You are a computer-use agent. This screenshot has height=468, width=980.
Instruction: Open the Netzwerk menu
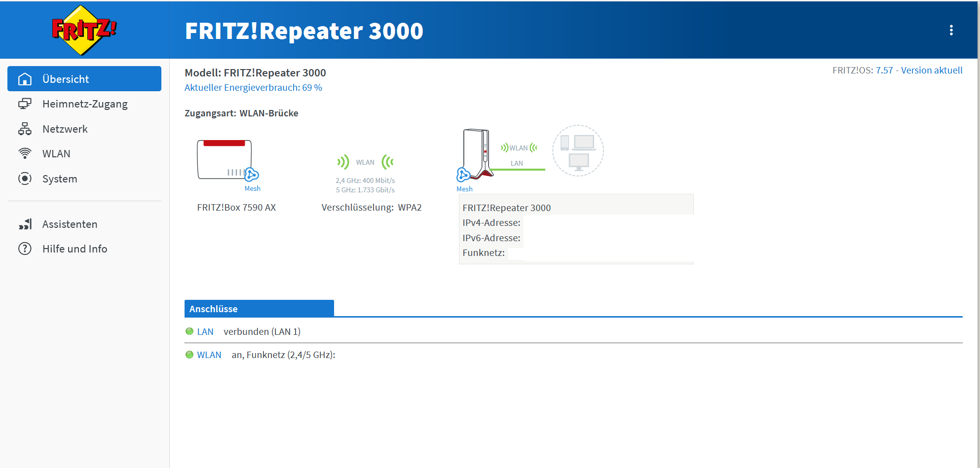tap(84, 129)
